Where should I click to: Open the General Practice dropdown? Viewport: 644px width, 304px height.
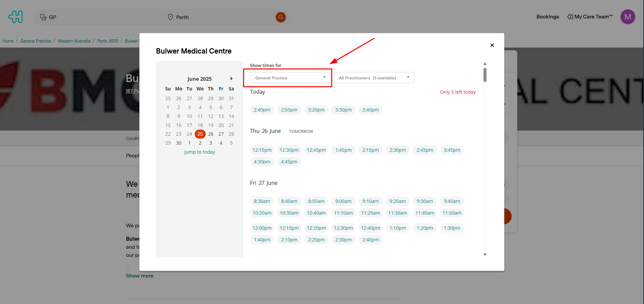(290, 78)
